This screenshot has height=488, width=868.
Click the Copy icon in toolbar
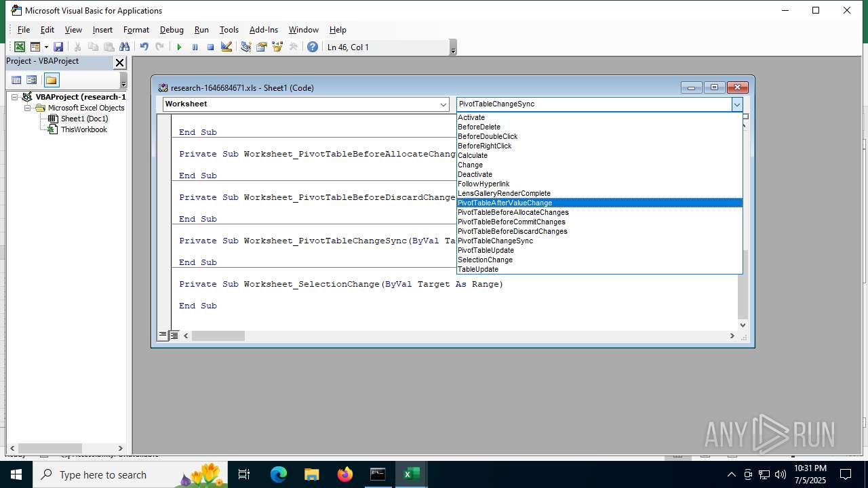[x=93, y=47]
